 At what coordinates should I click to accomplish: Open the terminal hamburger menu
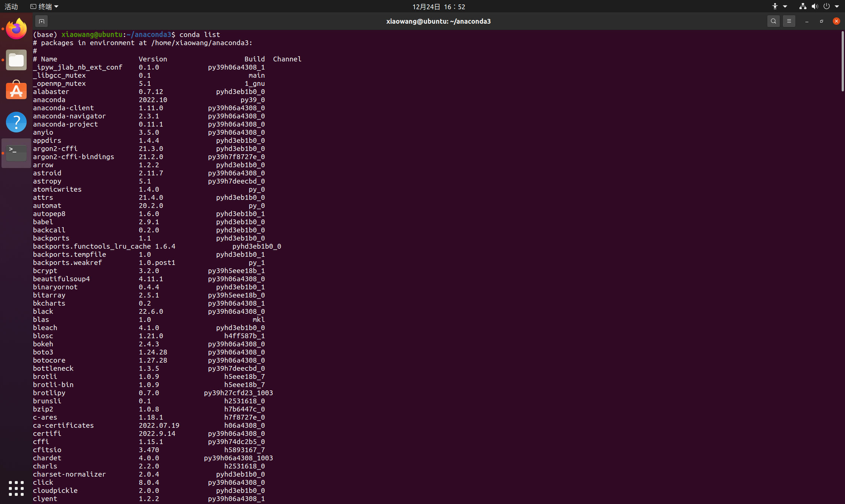coord(789,21)
